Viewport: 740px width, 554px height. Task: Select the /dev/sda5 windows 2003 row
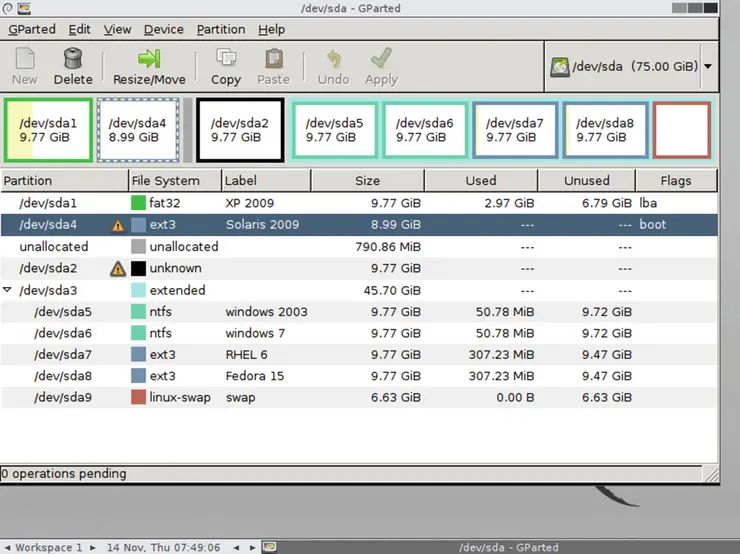tap(300, 312)
